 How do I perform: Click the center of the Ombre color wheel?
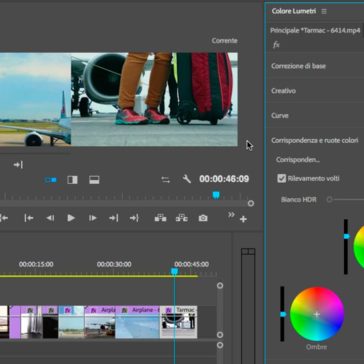click(x=317, y=314)
